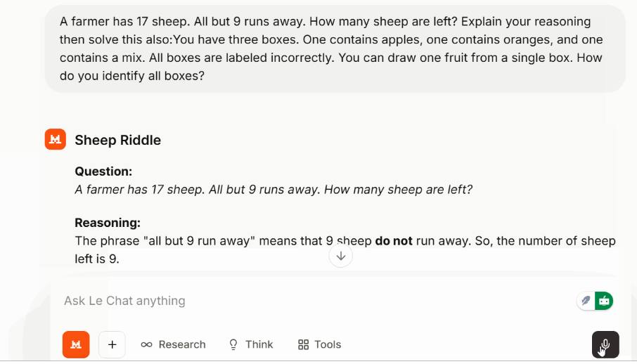Open the Tools menu grid icon

(x=304, y=344)
